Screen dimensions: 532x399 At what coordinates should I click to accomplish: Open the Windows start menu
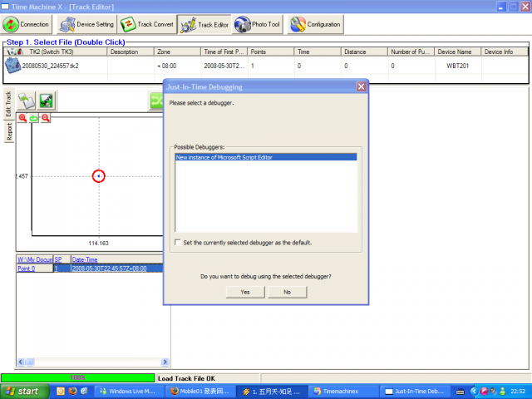25,392
